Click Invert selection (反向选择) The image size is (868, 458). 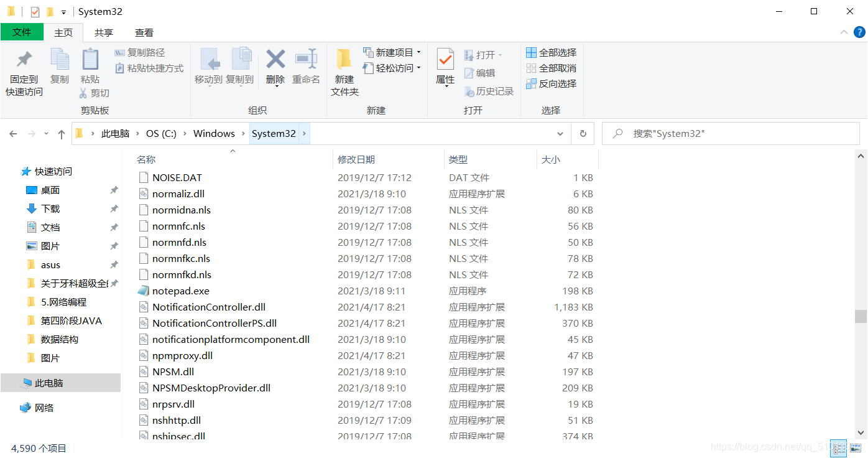point(552,83)
